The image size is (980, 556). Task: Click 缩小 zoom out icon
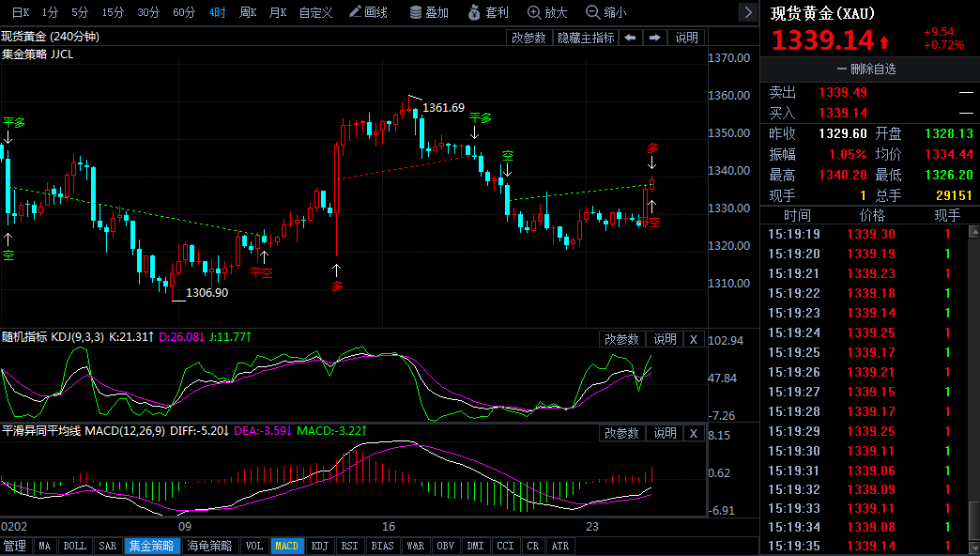pyautogui.click(x=605, y=12)
